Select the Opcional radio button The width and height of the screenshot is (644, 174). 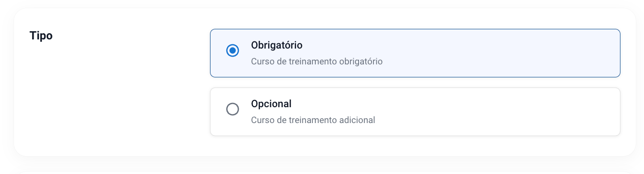[233, 109]
